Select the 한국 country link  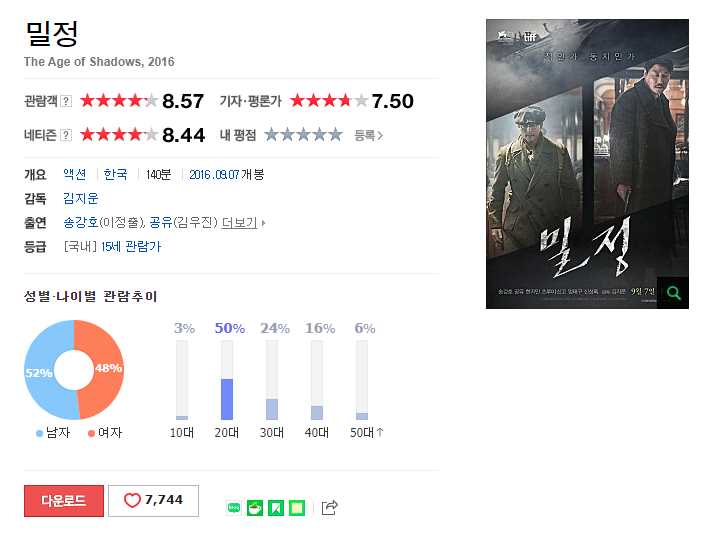(x=115, y=174)
